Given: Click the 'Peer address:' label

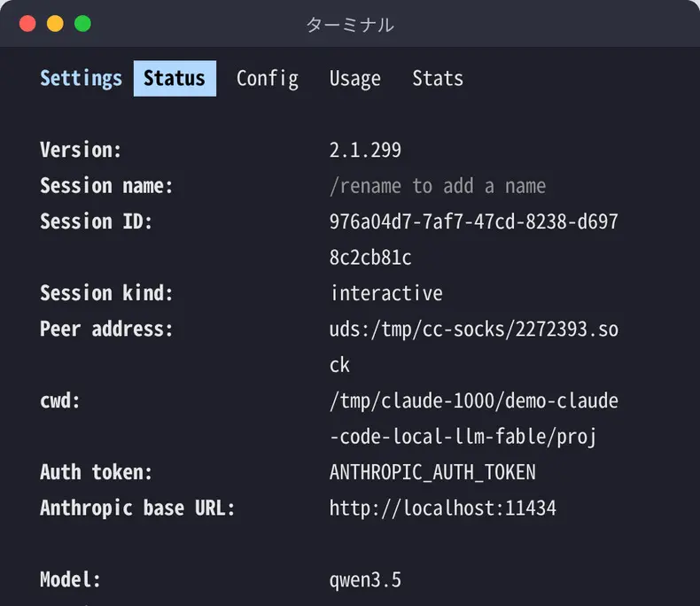Looking at the screenshot, I should (x=106, y=330).
